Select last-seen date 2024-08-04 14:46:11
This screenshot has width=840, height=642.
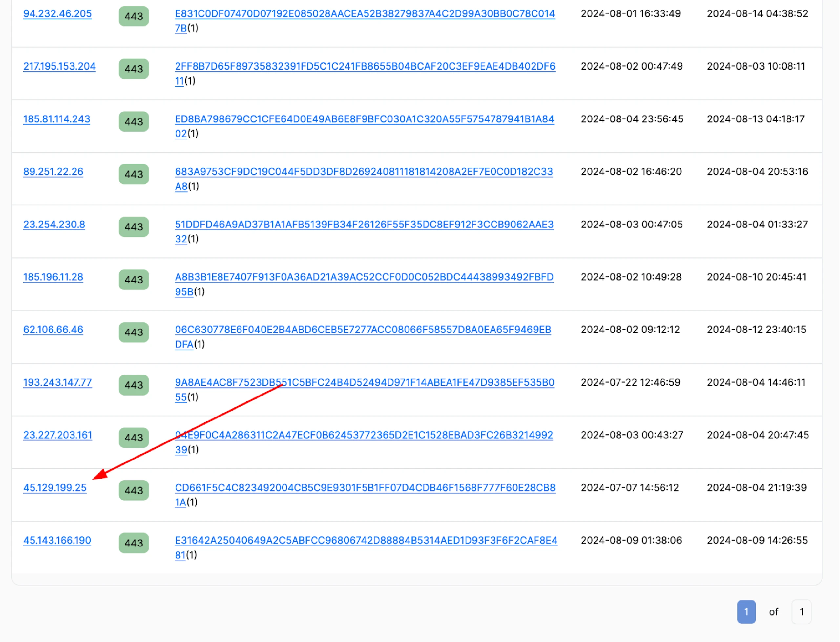tap(756, 382)
